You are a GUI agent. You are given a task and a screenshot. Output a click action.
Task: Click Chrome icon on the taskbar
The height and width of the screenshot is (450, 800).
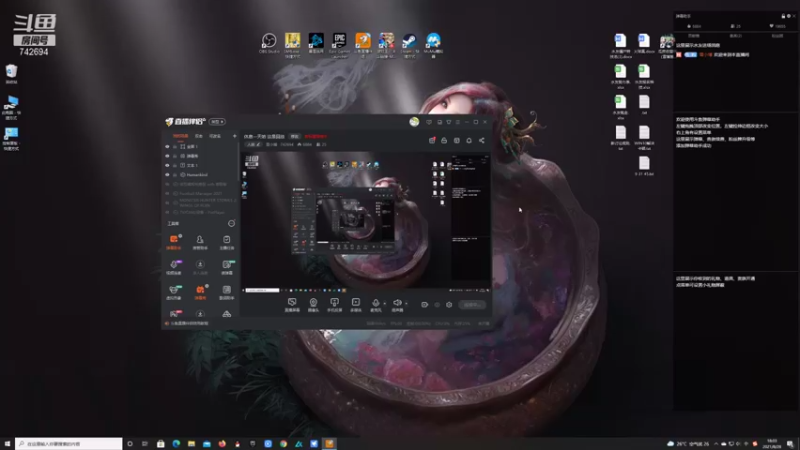[x=283, y=444]
